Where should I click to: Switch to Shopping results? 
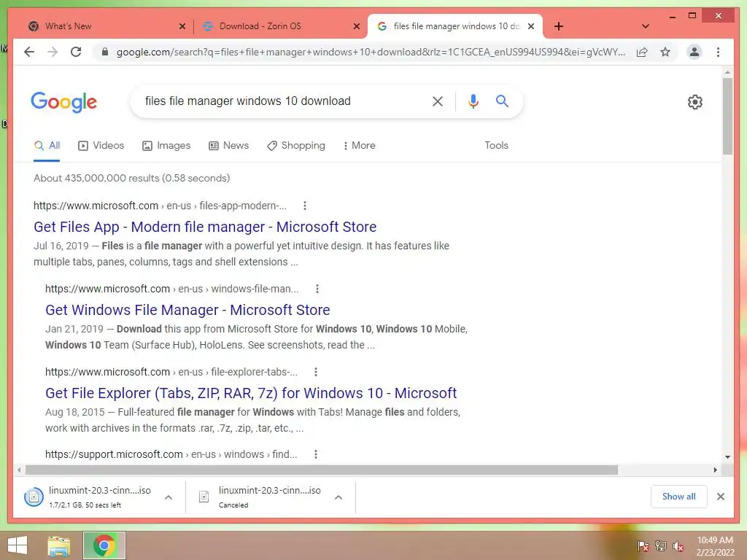tap(296, 145)
